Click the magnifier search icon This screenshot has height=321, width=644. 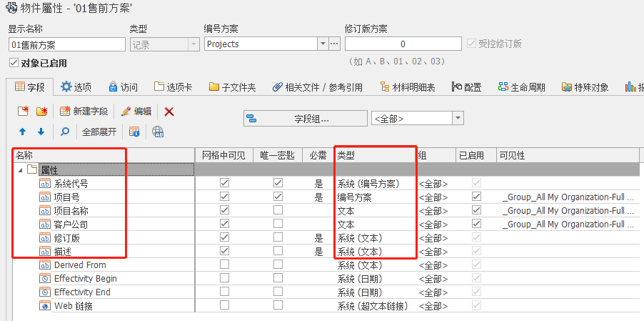pos(64,132)
